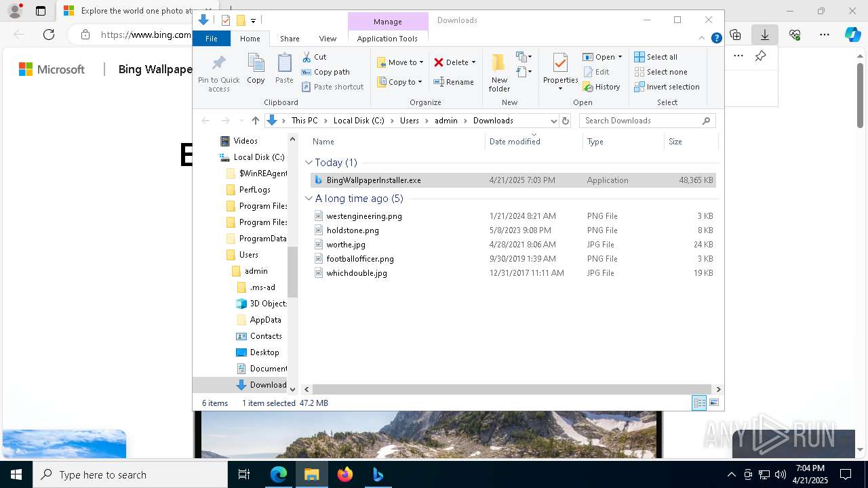868x488 pixels.
Task: Sort by Date modified column
Action: pos(534,141)
